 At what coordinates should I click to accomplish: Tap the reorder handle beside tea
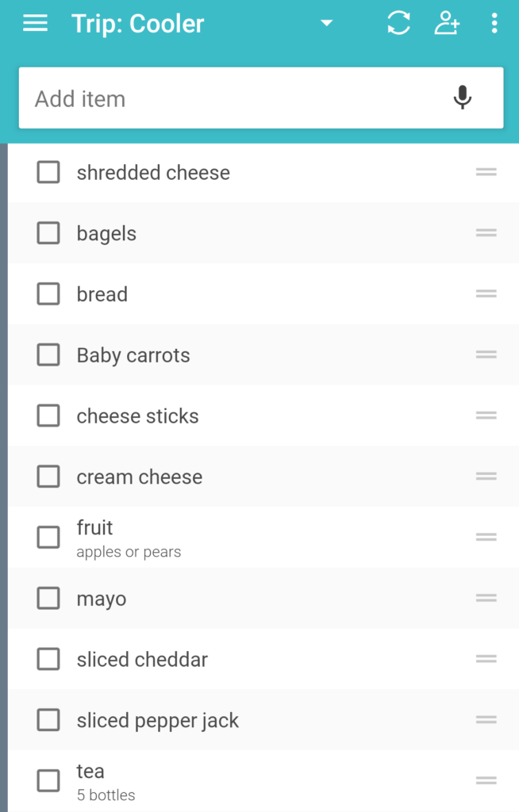click(486, 780)
